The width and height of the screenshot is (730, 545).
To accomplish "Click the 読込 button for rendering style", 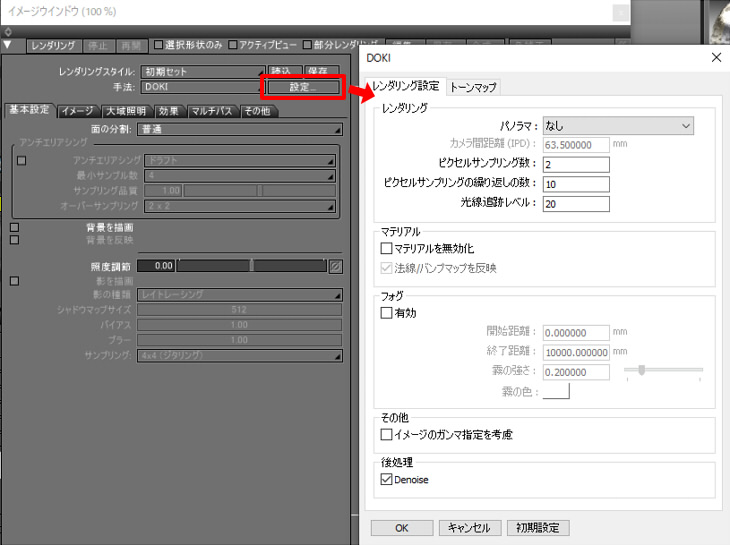I will [285, 71].
